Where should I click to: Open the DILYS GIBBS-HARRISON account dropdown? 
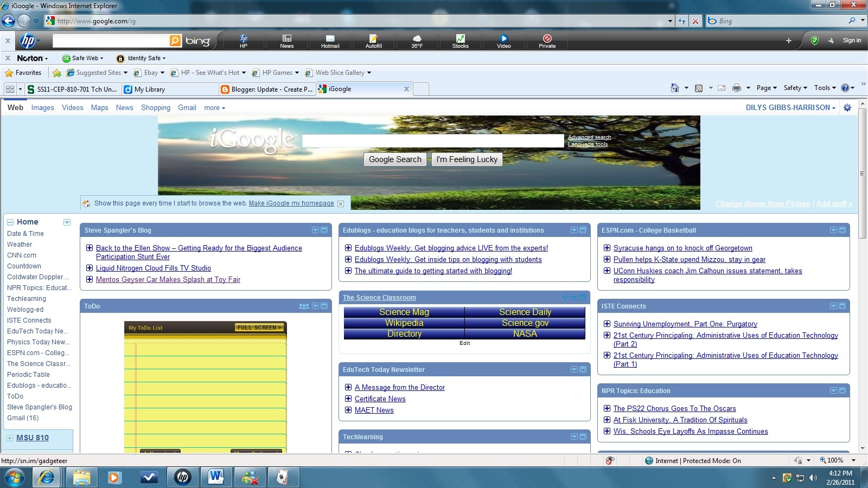point(790,108)
